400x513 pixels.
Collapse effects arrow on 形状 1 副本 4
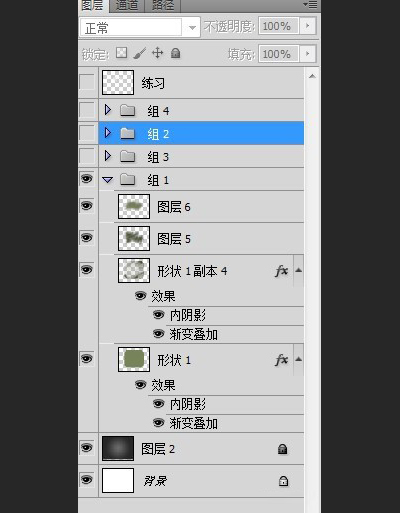pyautogui.click(x=299, y=270)
